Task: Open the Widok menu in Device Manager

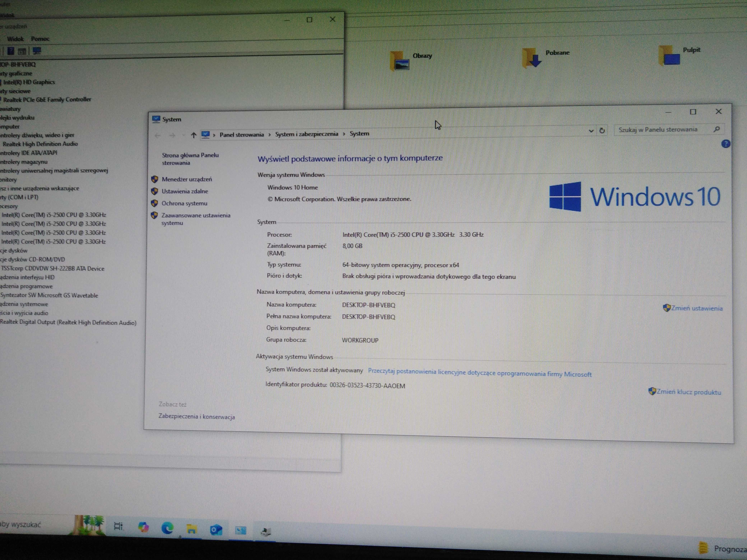Action: (x=15, y=39)
